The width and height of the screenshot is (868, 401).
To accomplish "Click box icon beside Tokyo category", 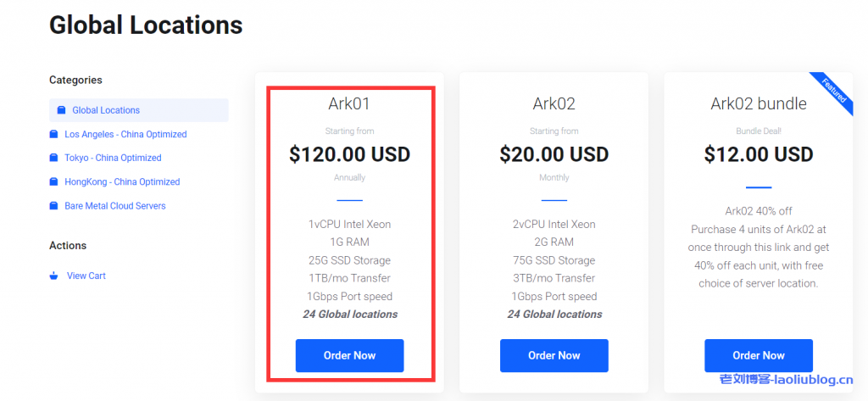I will click(x=54, y=158).
